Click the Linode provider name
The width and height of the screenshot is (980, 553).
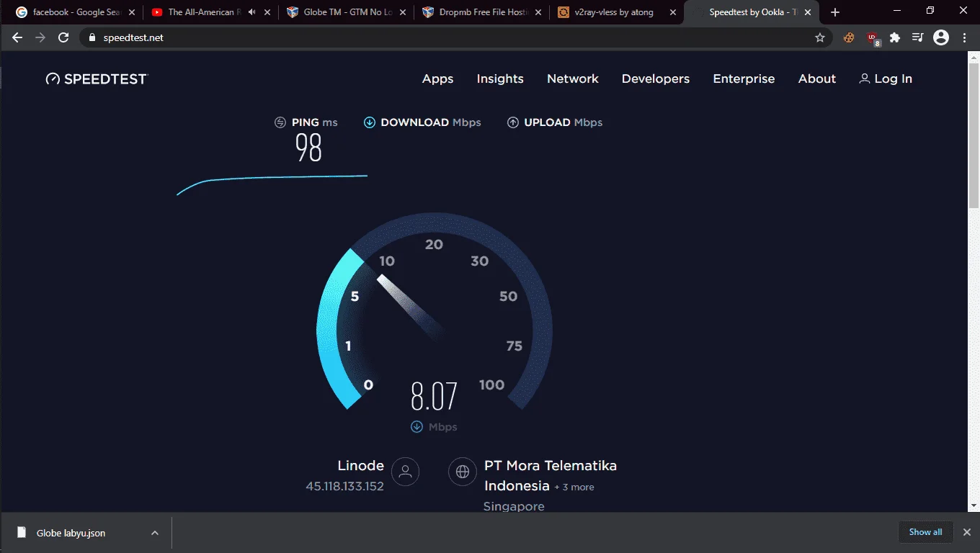pos(361,466)
